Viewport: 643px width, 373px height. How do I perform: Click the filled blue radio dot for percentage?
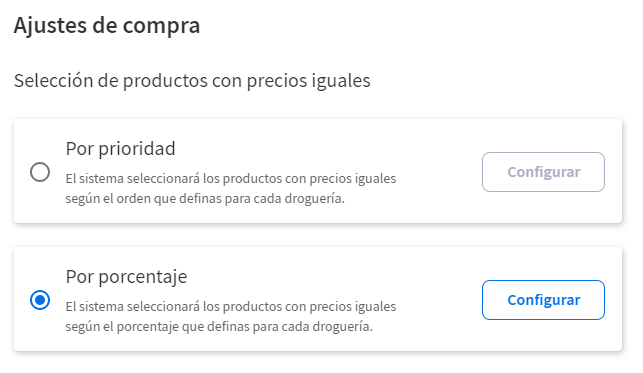point(40,300)
